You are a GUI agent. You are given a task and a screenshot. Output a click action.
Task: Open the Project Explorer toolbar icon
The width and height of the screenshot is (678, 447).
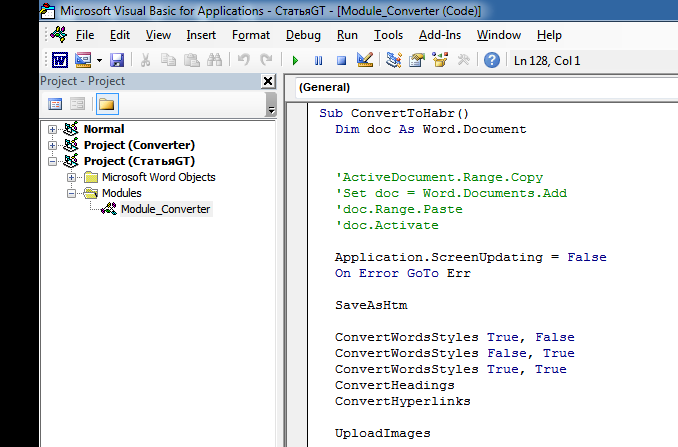coord(394,60)
